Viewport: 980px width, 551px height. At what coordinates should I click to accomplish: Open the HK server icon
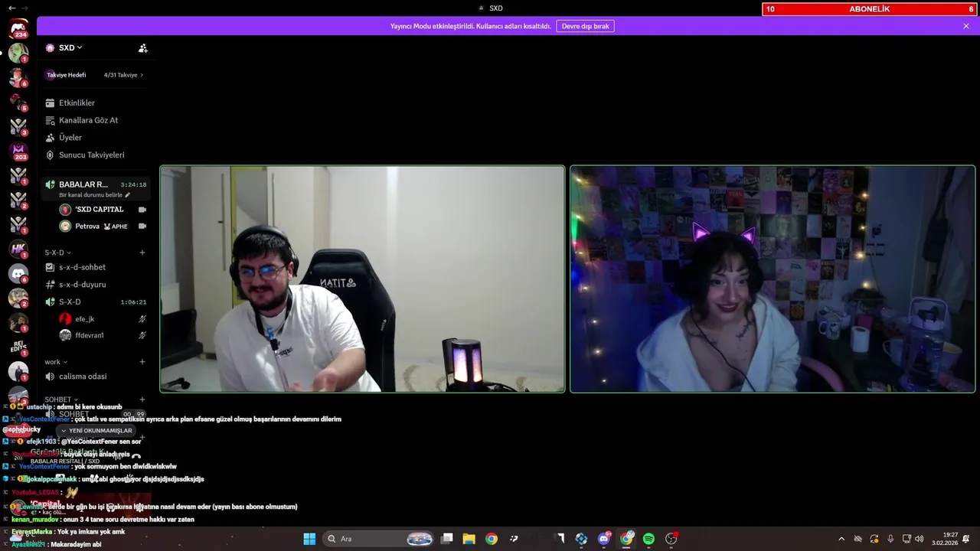pos(18,249)
